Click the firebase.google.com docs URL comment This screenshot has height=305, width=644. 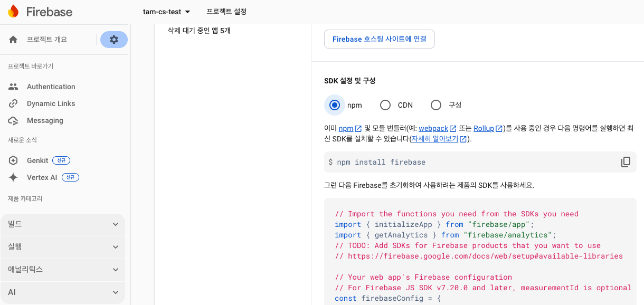tap(479, 256)
